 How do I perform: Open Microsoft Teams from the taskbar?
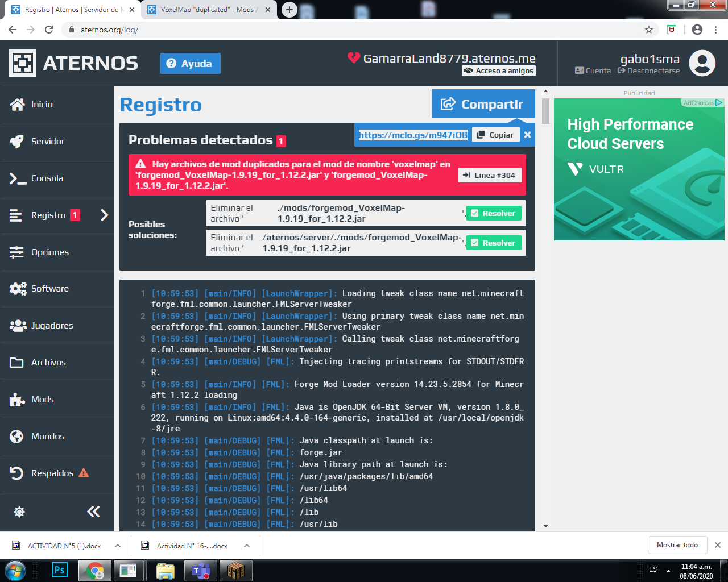[201, 571]
